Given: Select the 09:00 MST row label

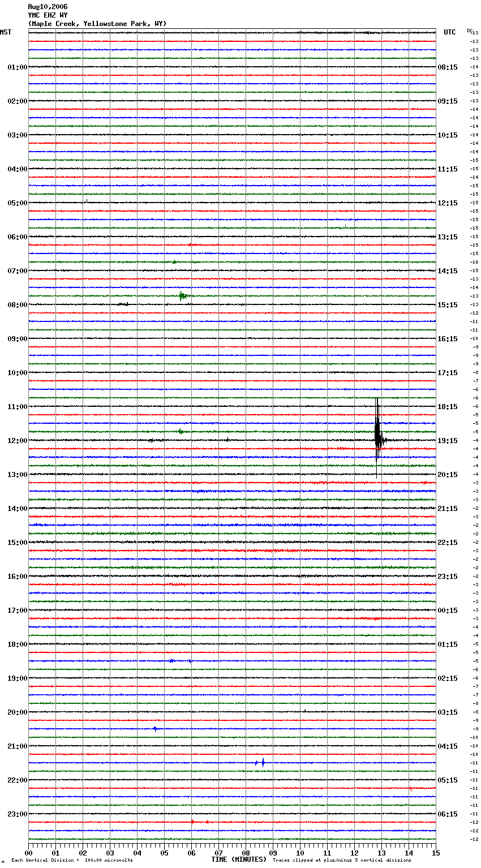Looking at the screenshot, I should pos(18,339).
